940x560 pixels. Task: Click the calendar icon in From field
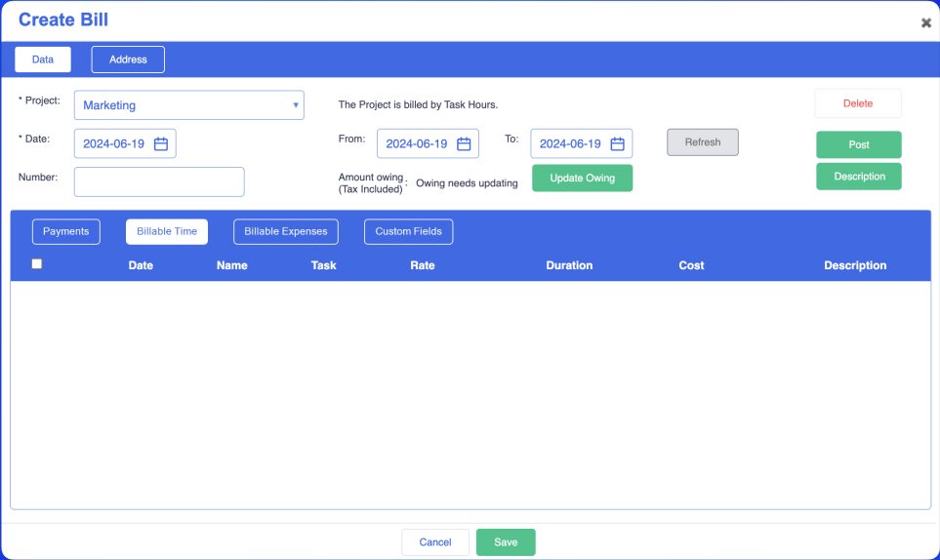pyautogui.click(x=465, y=144)
